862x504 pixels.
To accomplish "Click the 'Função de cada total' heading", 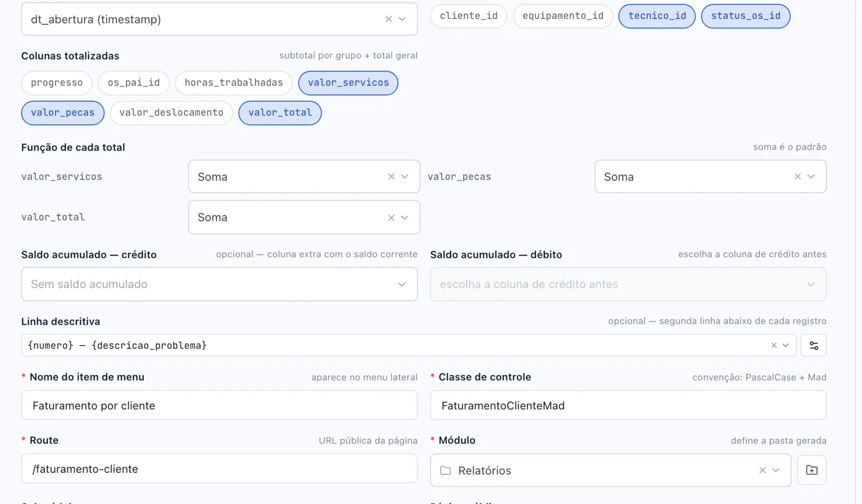I will pos(73,148).
